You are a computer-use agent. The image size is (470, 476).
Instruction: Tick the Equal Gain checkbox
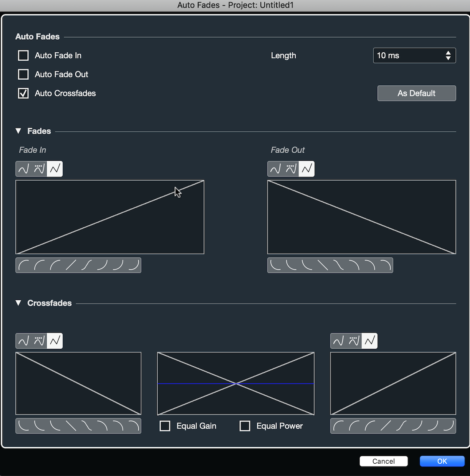click(x=165, y=426)
